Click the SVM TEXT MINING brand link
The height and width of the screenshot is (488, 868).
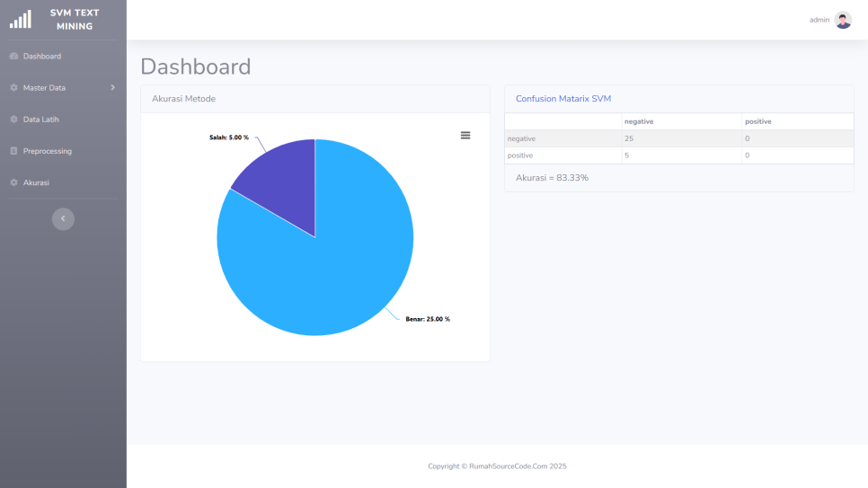[x=75, y=19]
